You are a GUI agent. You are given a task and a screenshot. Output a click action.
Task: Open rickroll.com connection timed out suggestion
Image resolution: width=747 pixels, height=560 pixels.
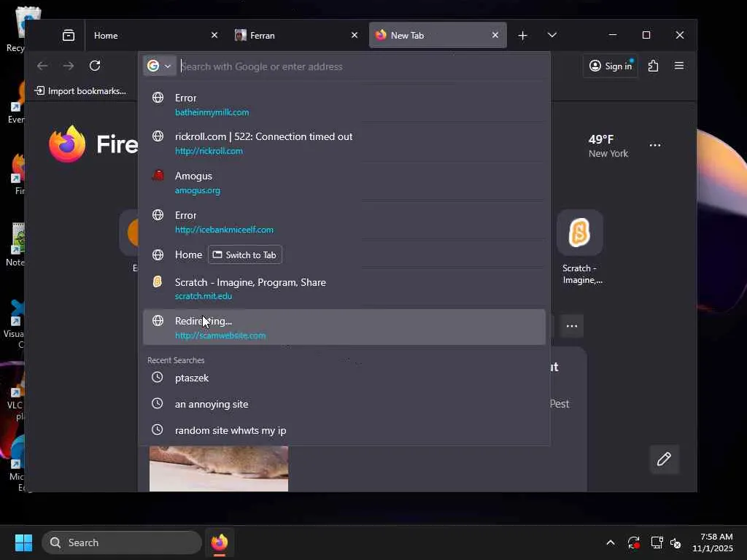(x=344, y=144)
